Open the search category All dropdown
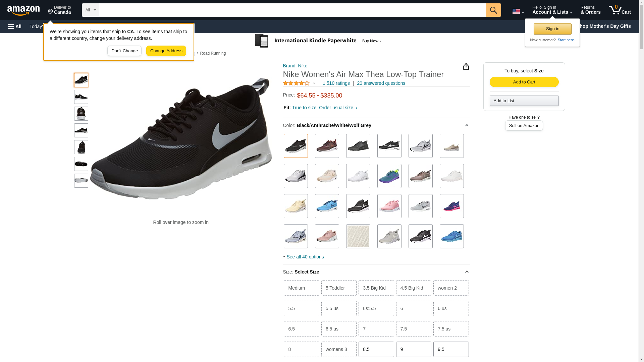 pos(90,10)
